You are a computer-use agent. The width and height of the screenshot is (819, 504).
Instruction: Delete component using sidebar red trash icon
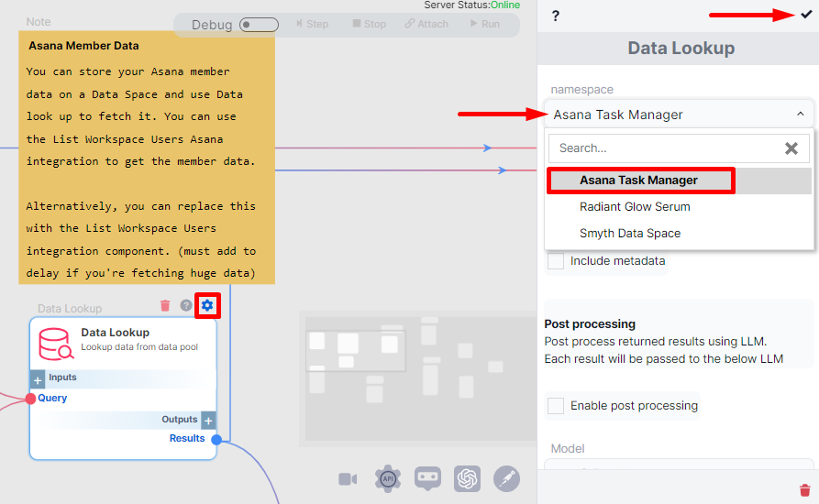(805, 490)
